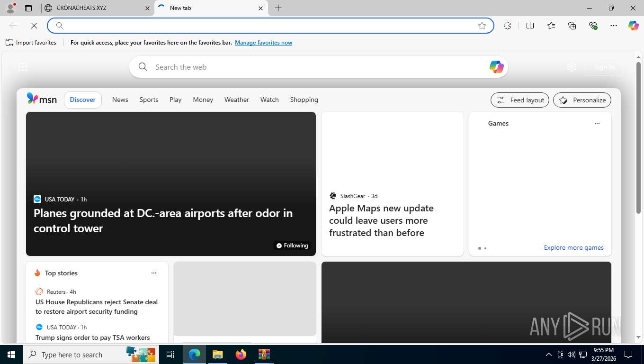Open Planes grounded at DC.-area airports story
Image resolution: width=644 pixels, height=364 pixels.
tap(163, 220)
